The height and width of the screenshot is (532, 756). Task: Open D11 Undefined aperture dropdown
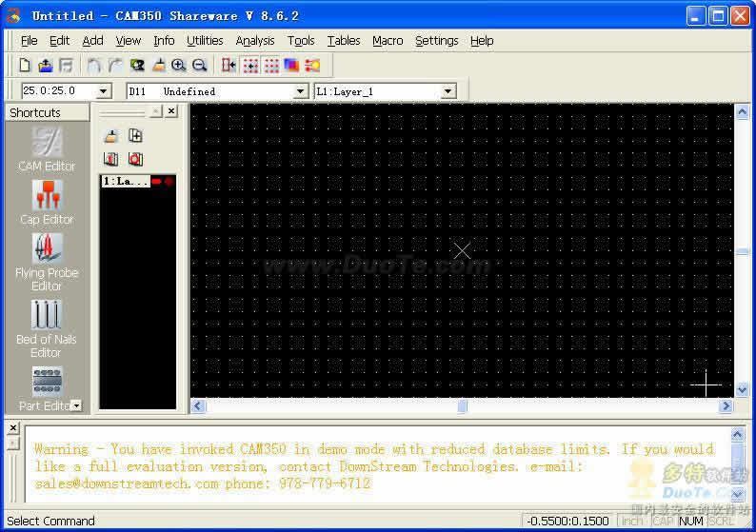tap(300, 91)
